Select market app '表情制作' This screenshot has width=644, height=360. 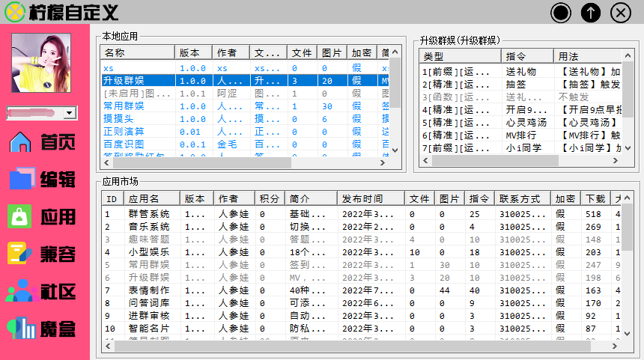[362, 290]
